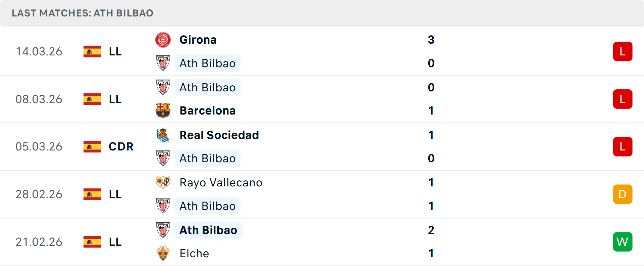This screenshot has width=644, height=266.
Task: Toggle the green W badge for the Elche match
Action: click(623, 242)
